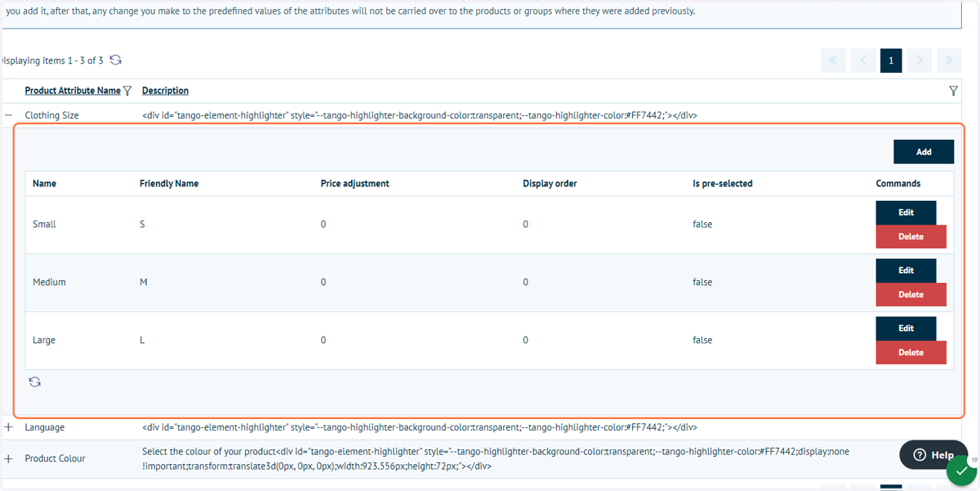Add a new predefined value
This screenshot has height=491, width=980.
(924, 152)
